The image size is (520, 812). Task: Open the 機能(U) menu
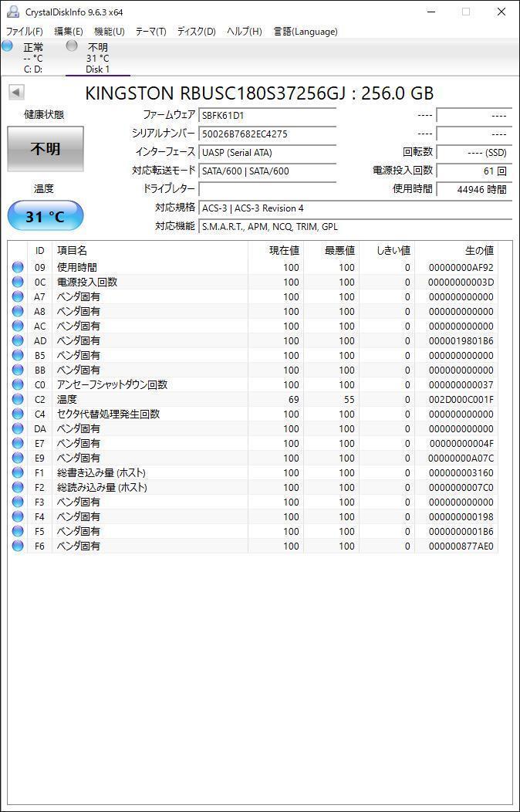click(x=110, y=32)
